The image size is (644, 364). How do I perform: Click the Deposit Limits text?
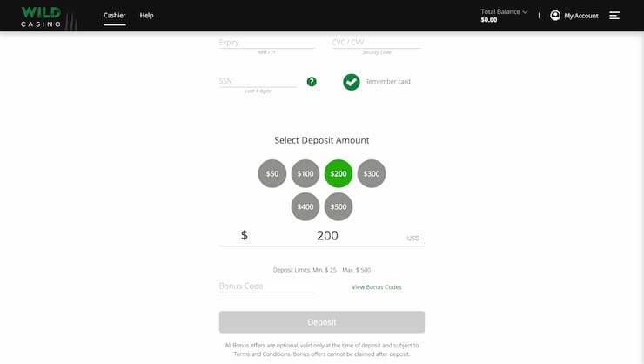322,270
